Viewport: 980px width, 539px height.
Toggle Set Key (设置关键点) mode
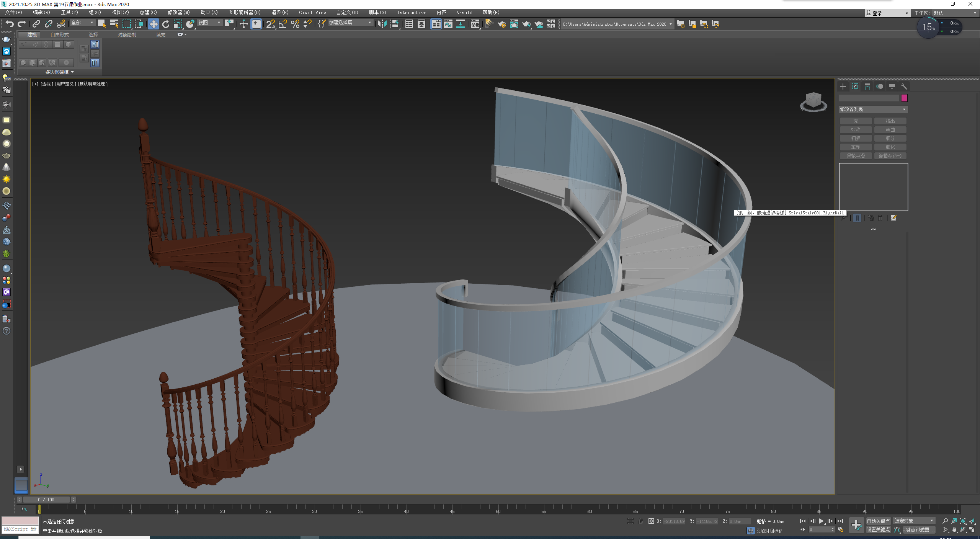point(878,529)
